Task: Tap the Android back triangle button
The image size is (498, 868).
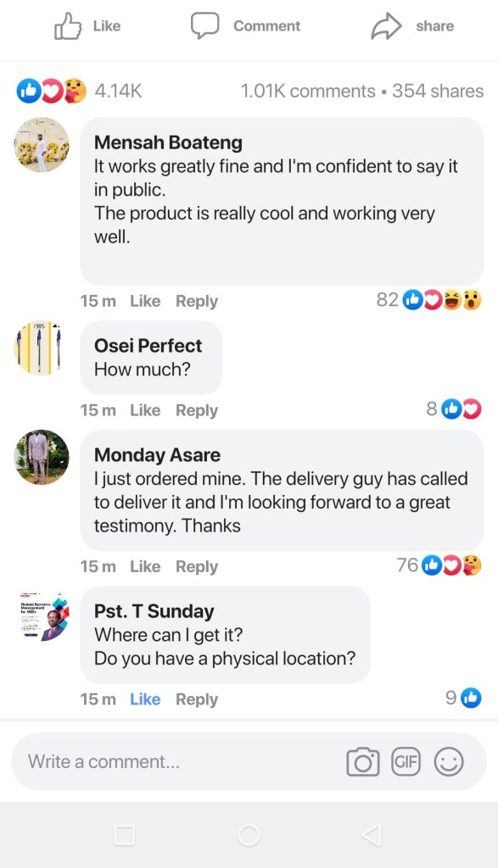Action: [372, 835]
